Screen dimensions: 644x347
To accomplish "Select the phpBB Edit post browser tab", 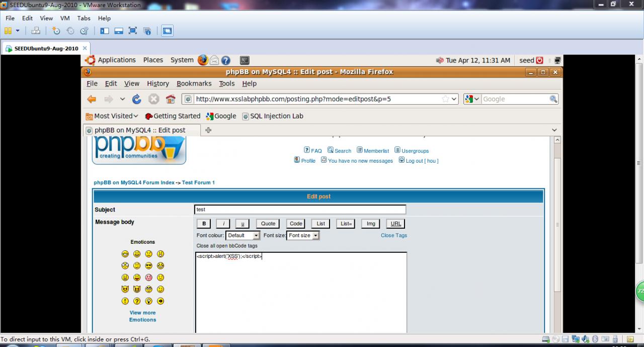I will pyautogui.click(x=142, y=130).
